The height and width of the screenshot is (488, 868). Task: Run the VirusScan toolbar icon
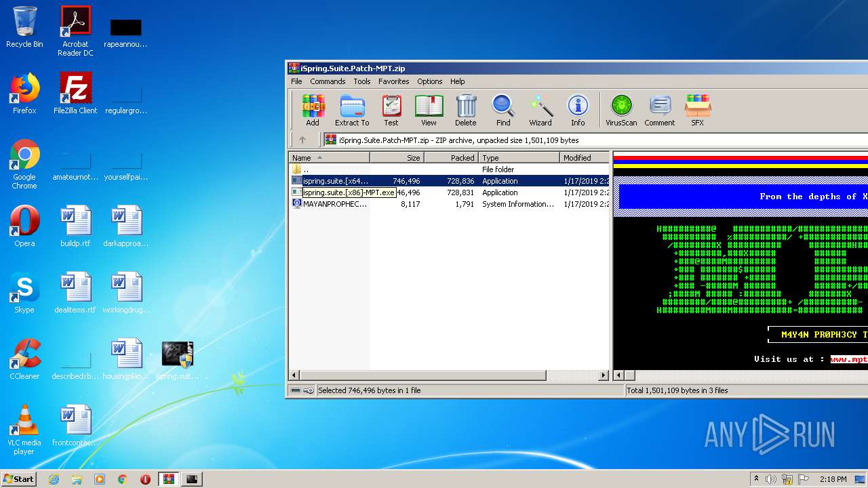tap(621, 110)
